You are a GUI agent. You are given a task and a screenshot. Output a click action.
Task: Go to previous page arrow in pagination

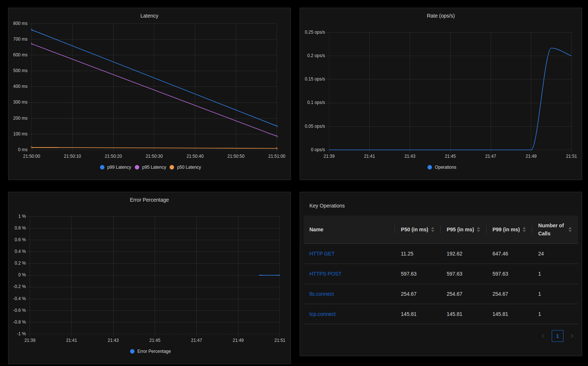coord(543,336)
